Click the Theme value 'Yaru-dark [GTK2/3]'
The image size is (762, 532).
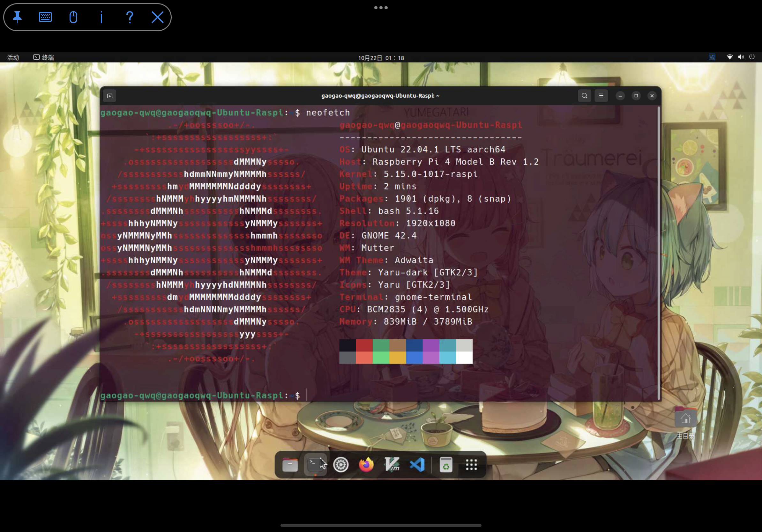(428, 272)
